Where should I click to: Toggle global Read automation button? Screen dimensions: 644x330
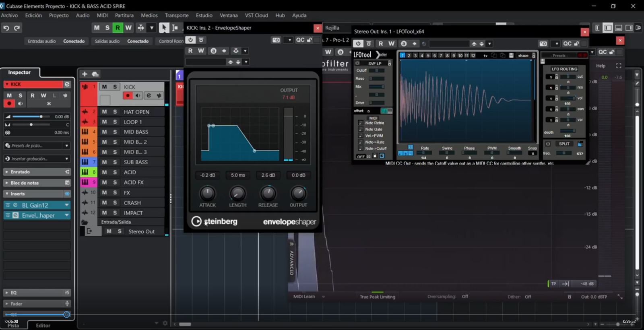(x=118, y=27)
